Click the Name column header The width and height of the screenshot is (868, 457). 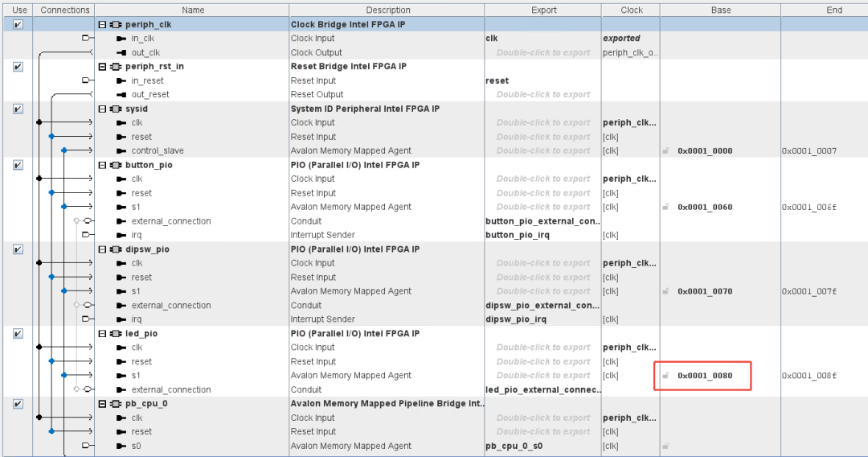192,10
